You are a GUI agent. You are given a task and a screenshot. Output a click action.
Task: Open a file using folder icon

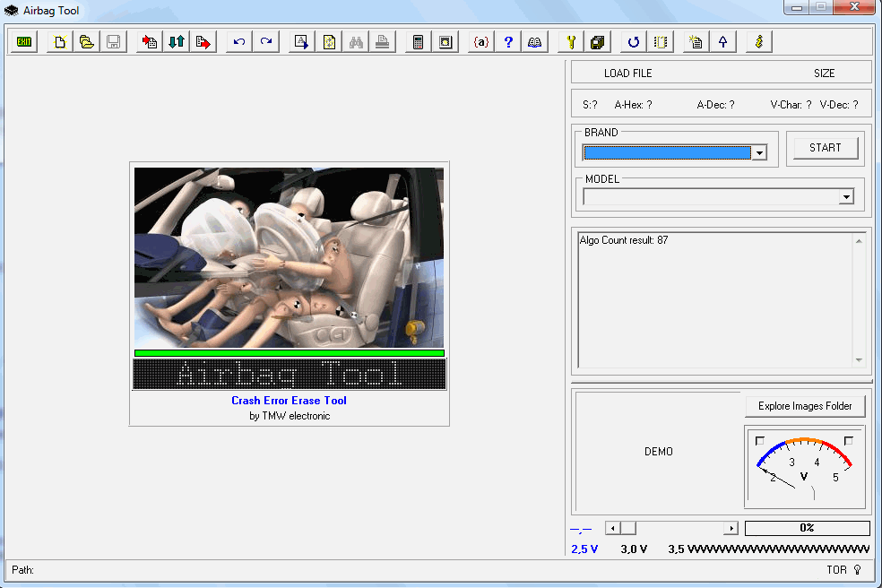[x=87, y=42]
